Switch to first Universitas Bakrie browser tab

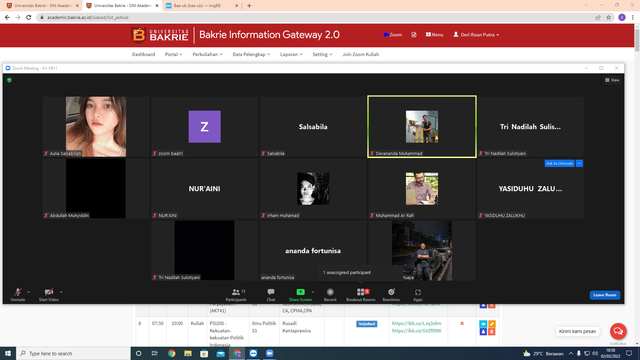click(42, 6)
